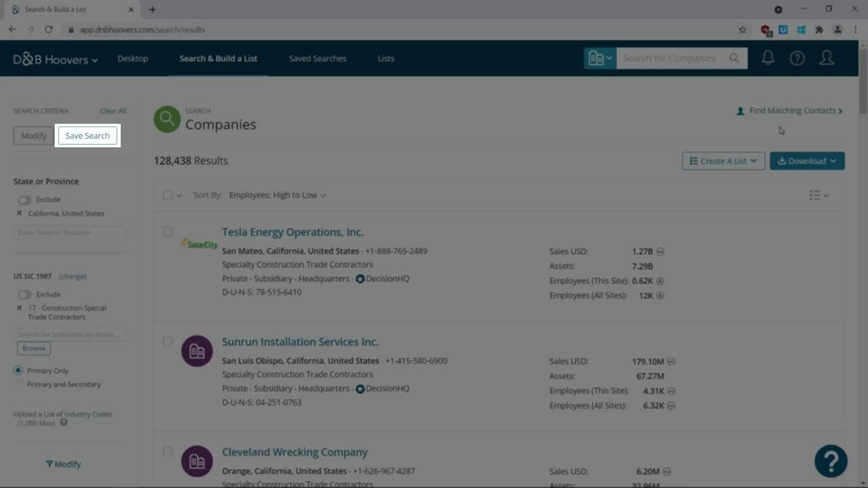
Task: Remove the 17 - Construction Special Trade filter
Action: [19, 308]
